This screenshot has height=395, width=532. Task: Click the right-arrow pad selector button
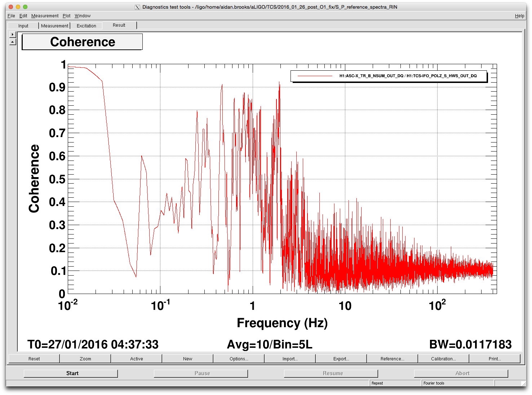(x=13, y=35)
